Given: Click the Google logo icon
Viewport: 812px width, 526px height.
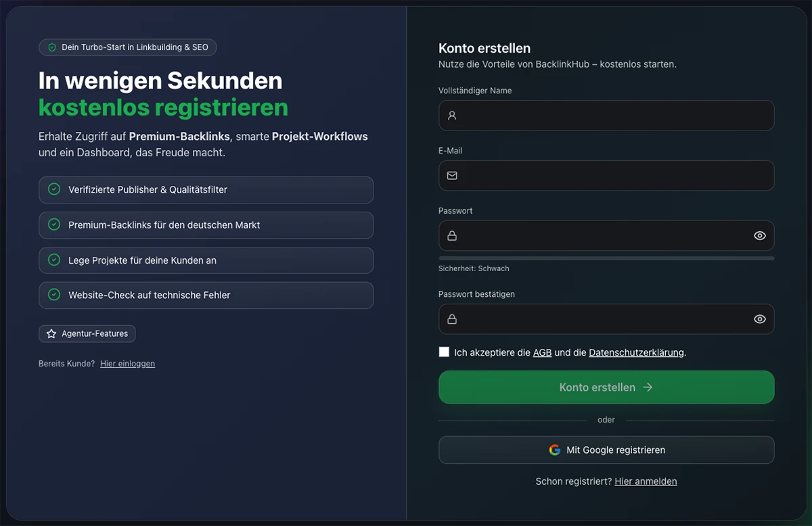Looking at the screenshot, I should pyautogui.click(x=555, y=450).
